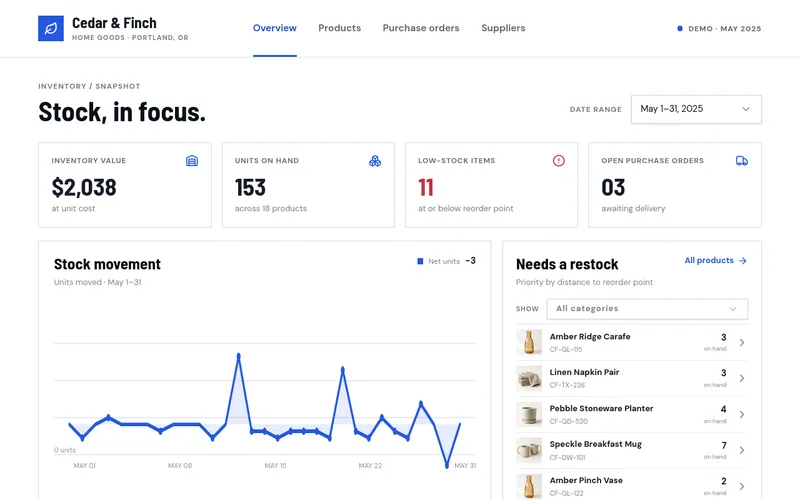Click the chevron next to Amber Ridge Carafe
800x500 pixels.
point(742,342)
